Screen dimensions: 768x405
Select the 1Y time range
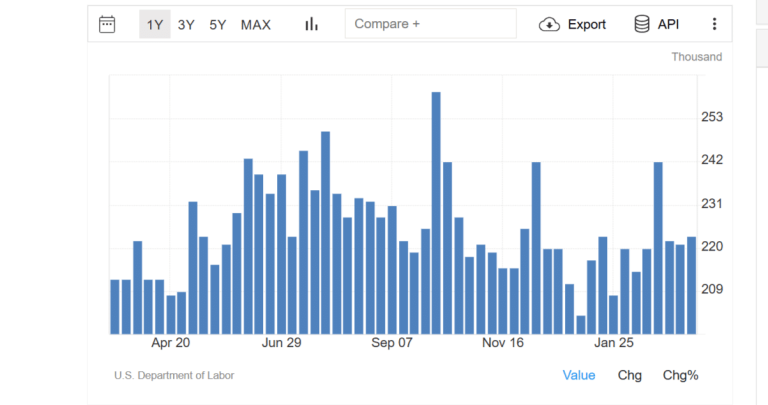(x=155, y=24)
